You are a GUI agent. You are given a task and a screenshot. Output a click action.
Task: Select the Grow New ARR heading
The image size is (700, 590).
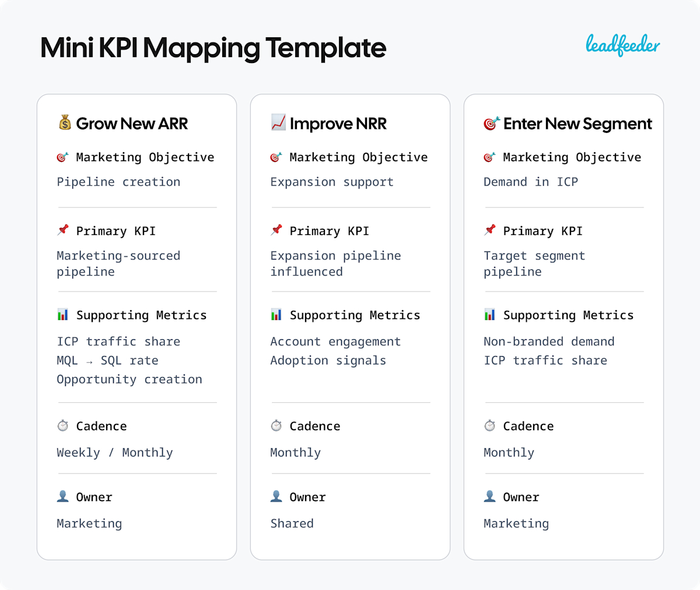click(x=132, y=124)
